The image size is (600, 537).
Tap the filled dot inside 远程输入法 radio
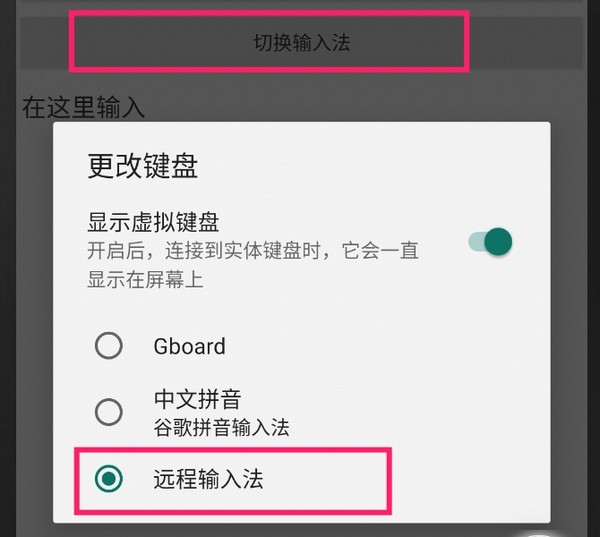click(x=108, y=479)
